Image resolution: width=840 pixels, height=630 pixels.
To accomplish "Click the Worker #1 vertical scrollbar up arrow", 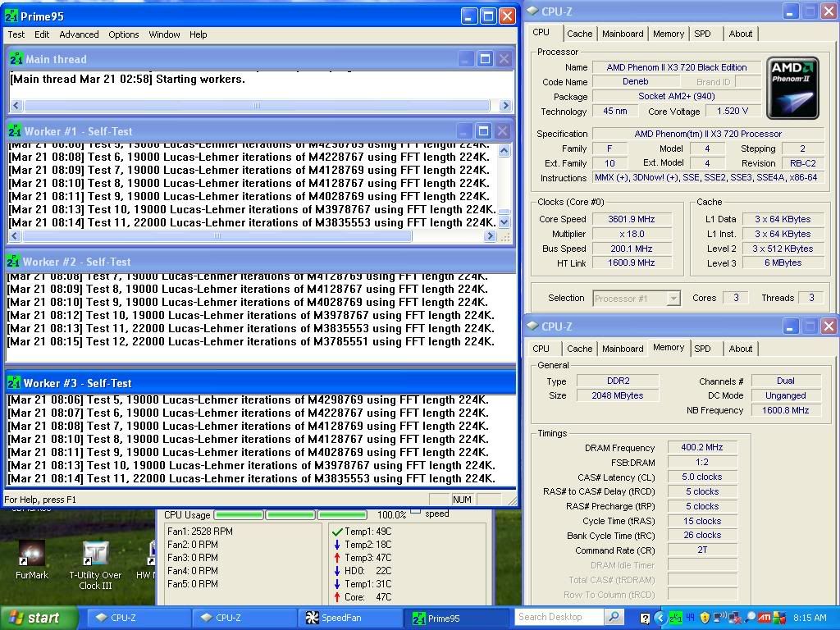I will tap(504, 151).
